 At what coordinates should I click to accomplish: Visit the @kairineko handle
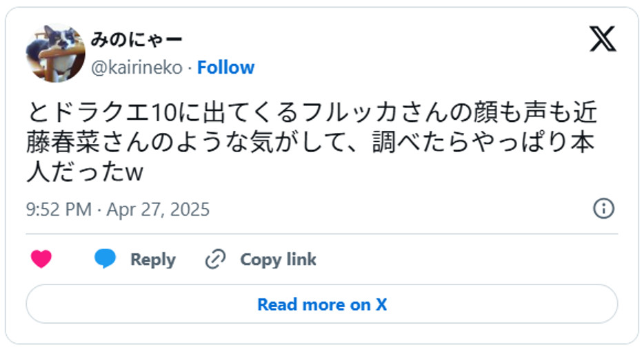tap(137, 67)
